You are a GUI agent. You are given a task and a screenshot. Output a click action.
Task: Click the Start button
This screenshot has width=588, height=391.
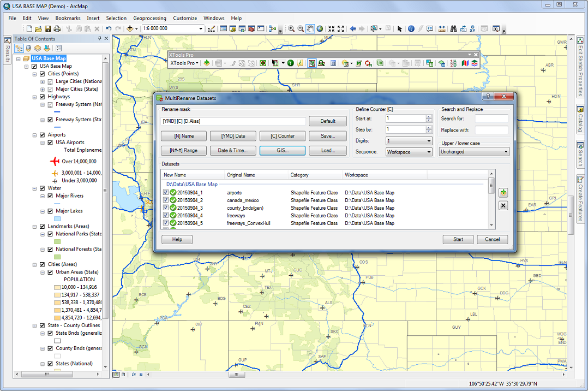coord(458,239)
